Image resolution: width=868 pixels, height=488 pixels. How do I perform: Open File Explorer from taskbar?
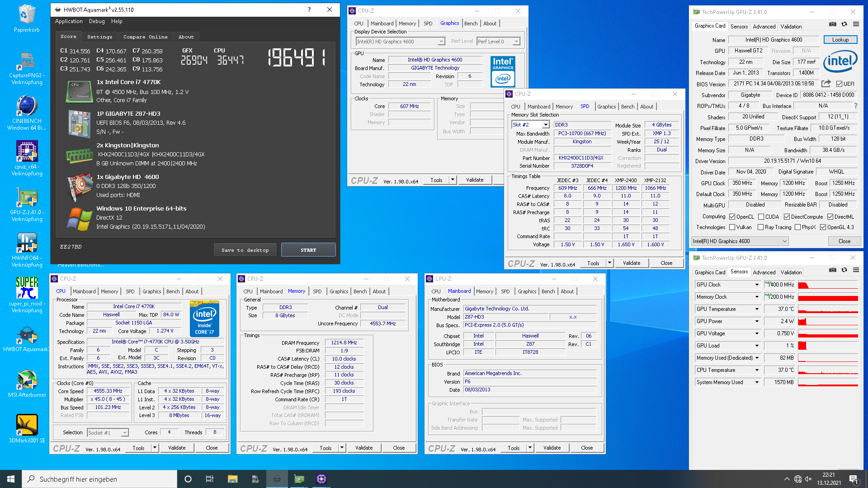tap(232, 479)
